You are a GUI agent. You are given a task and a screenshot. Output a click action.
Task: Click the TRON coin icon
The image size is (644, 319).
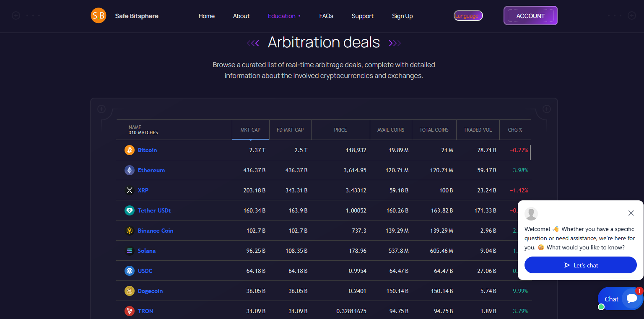pyautogui.click(x=130, y=311)
